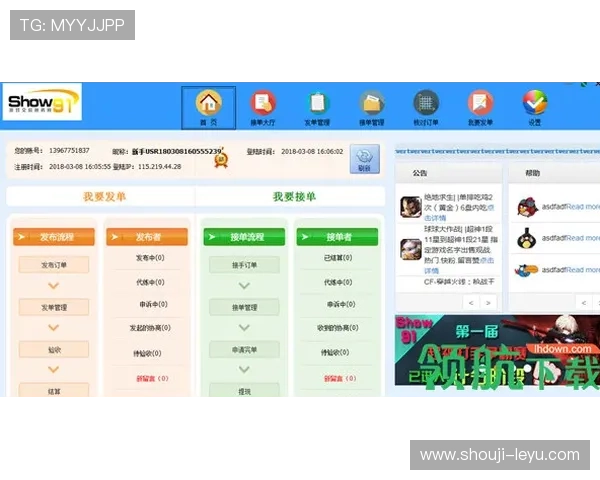This screenshot has height=480, width=600.
Task: Open 收到的协商(0) entry
Action: click(x=338, y=328)
